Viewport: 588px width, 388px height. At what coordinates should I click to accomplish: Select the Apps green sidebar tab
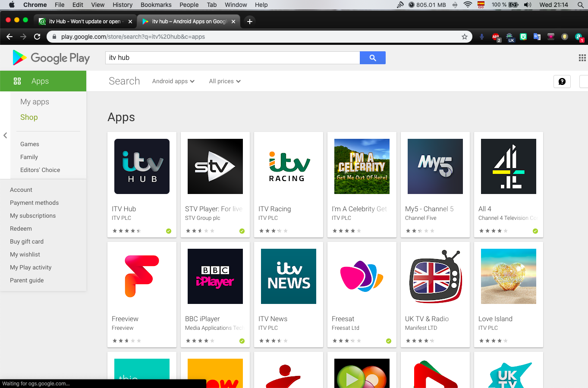click(43, 81)
